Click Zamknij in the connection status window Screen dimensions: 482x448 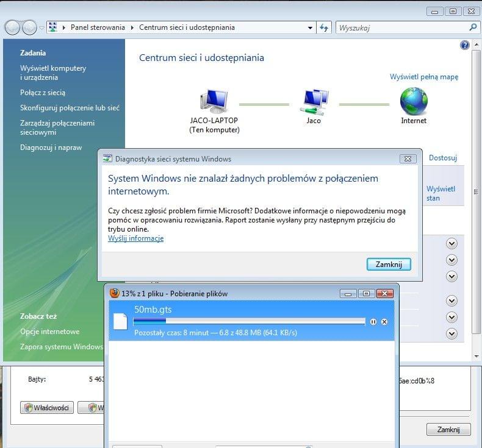(448, 429)
